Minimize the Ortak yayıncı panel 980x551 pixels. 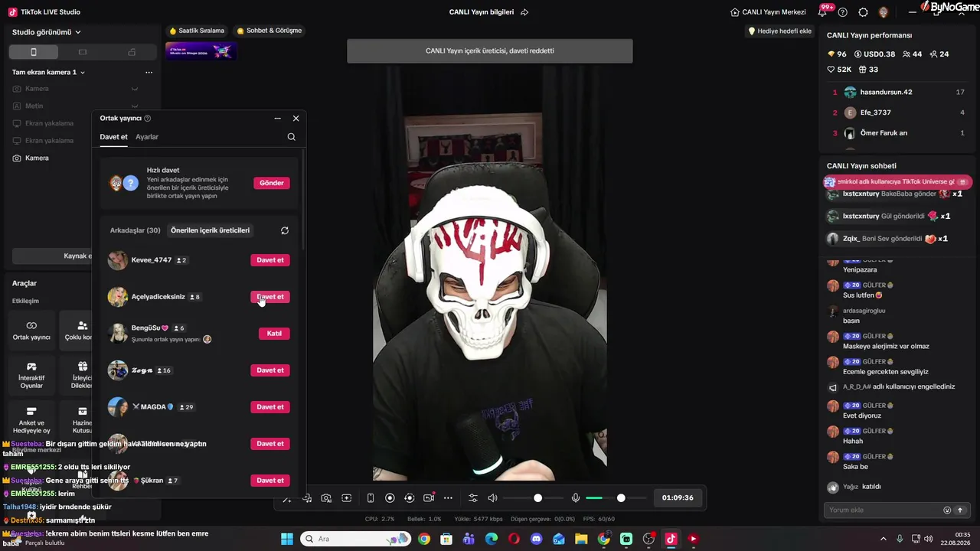[277, 119]
